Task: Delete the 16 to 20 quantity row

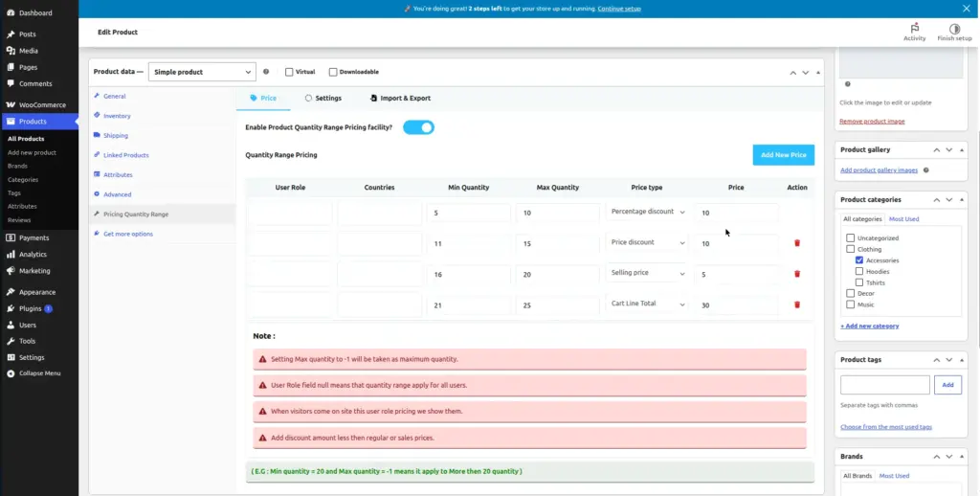Action: point(797,273)
